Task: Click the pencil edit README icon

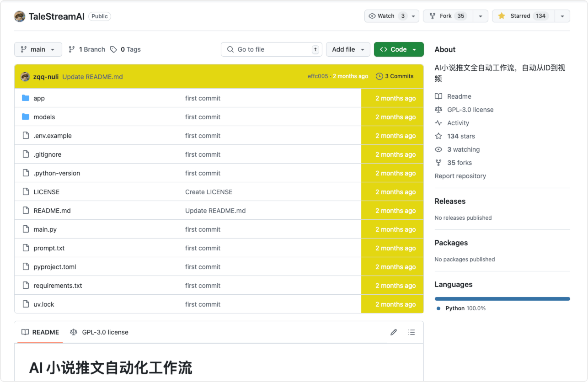Action: pos(393,332)
